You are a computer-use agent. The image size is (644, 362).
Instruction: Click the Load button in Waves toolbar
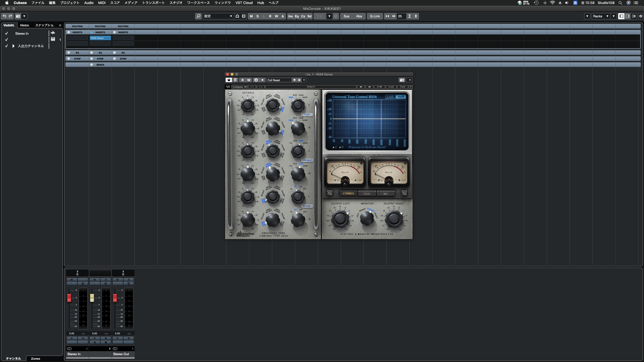(x=391, y=87)
